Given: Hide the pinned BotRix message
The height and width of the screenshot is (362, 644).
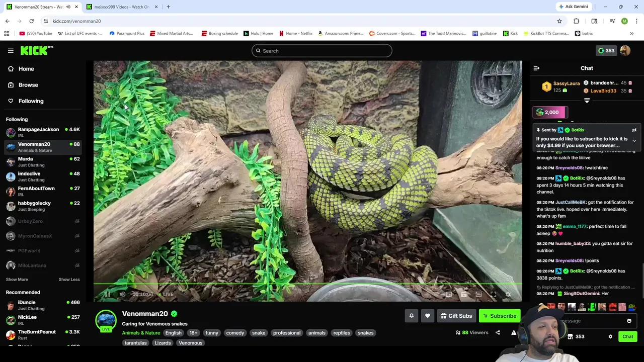Looking at the screenshot, I should click(634, 130).
